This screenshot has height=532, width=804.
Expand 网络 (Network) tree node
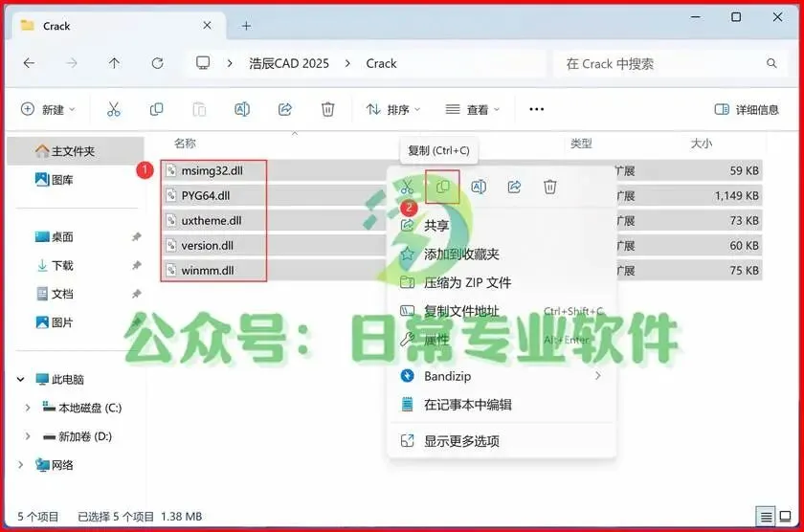pos(20,465)
